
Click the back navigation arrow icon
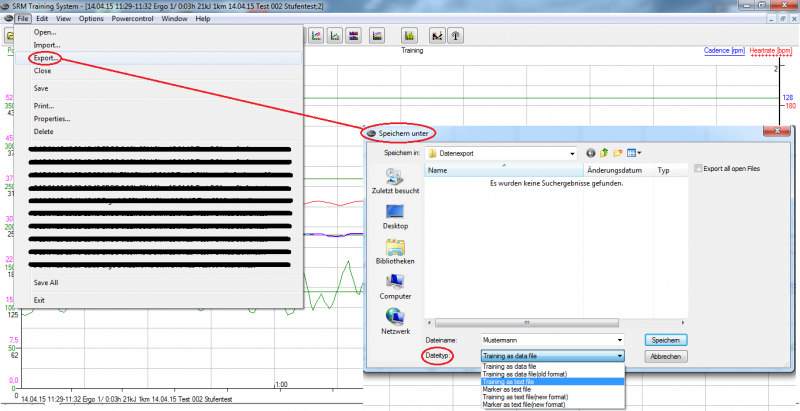coord(591,153)
